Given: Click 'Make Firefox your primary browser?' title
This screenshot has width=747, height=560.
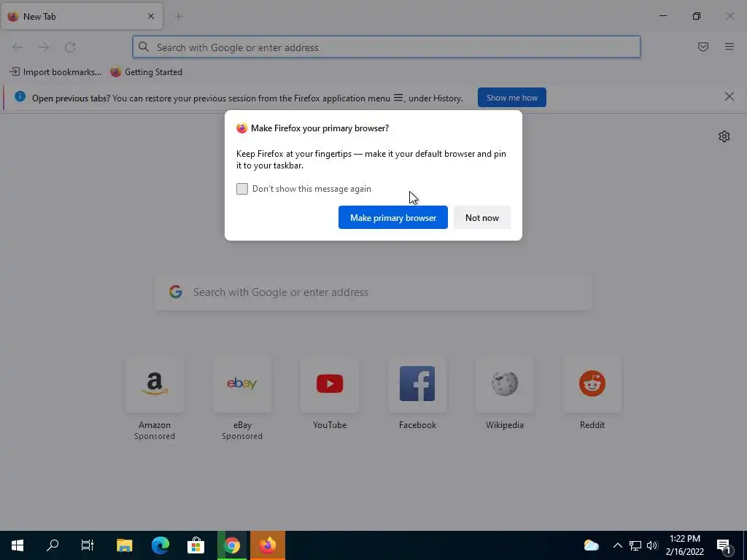Looking at the screenshot, I should click(x=320, y=128).
